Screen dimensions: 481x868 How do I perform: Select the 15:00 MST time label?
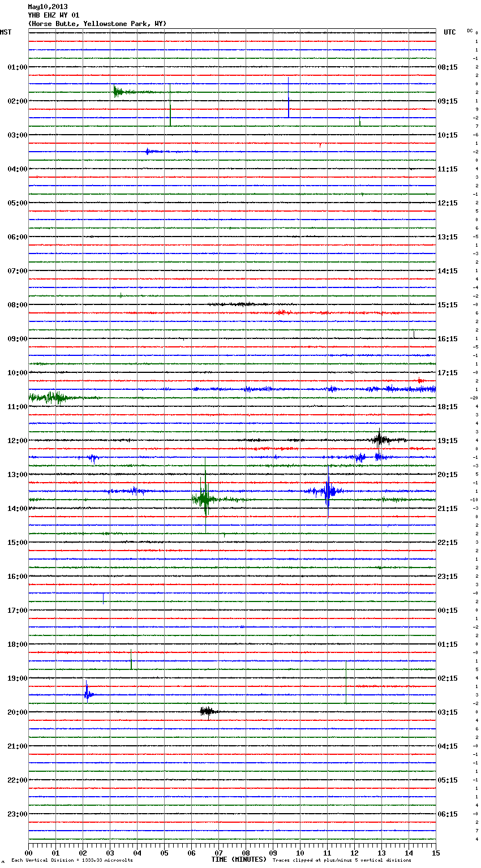pos(18,543)
